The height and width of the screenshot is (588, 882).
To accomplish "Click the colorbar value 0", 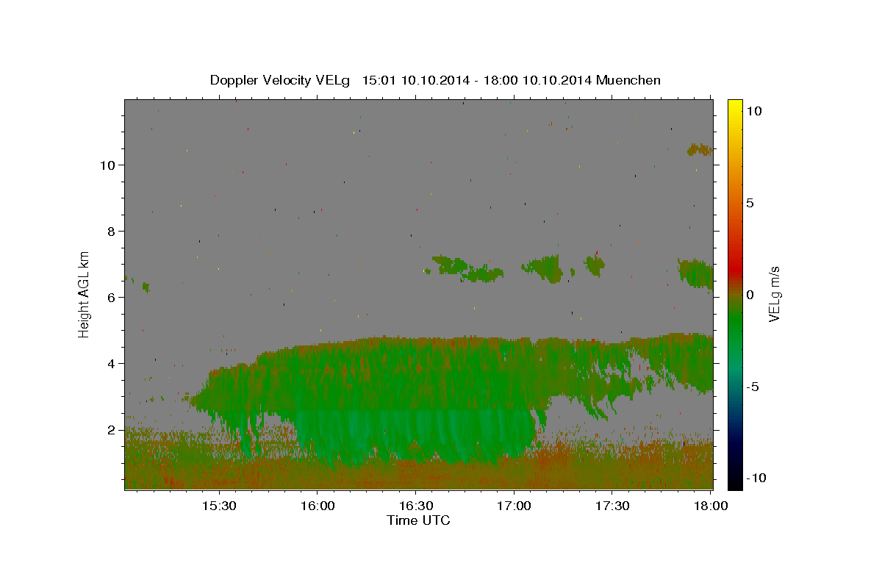I will (x=750, y=295).
